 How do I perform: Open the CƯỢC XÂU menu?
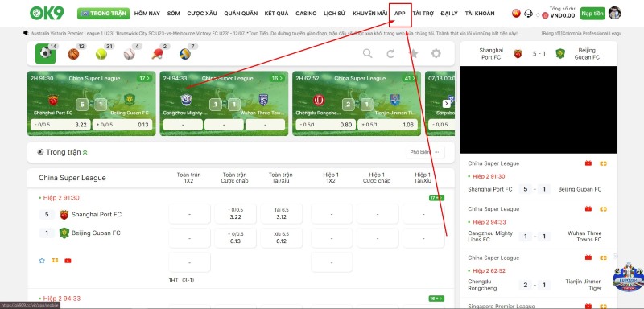202,14
